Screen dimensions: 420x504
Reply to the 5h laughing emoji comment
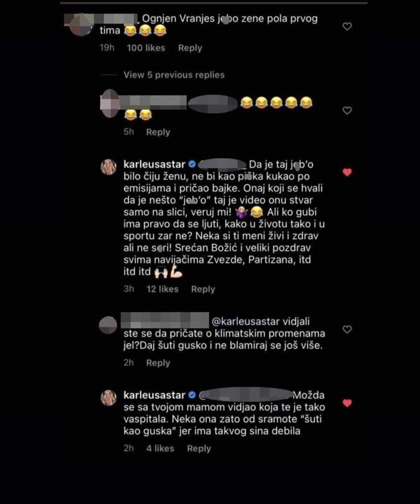(x=158, y=132)
